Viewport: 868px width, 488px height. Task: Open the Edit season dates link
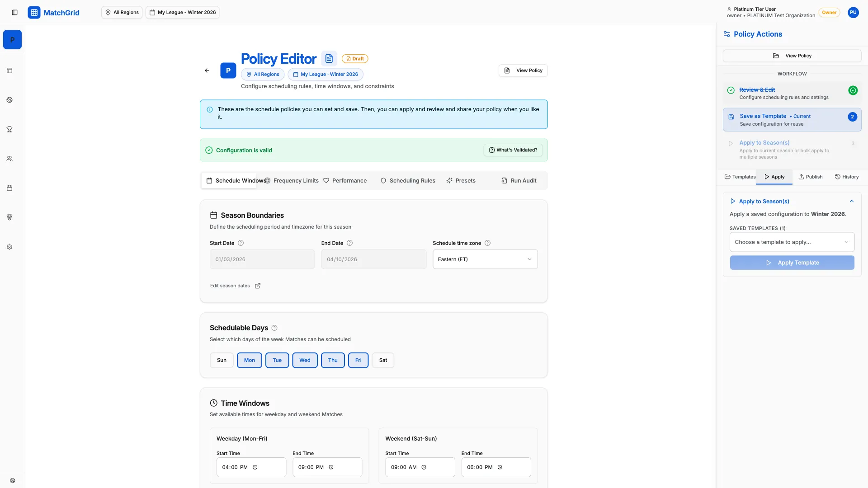[230, 286]
